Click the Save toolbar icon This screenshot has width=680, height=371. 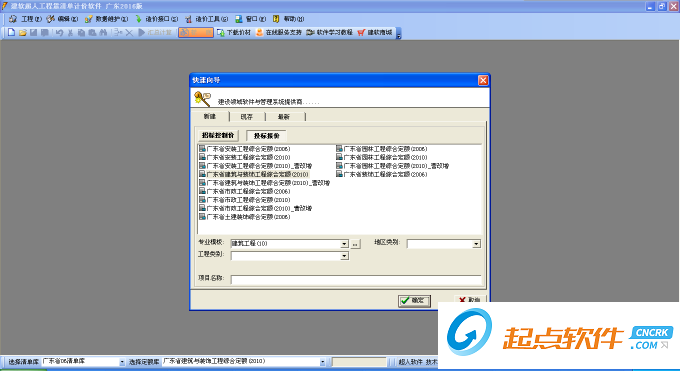33,32
